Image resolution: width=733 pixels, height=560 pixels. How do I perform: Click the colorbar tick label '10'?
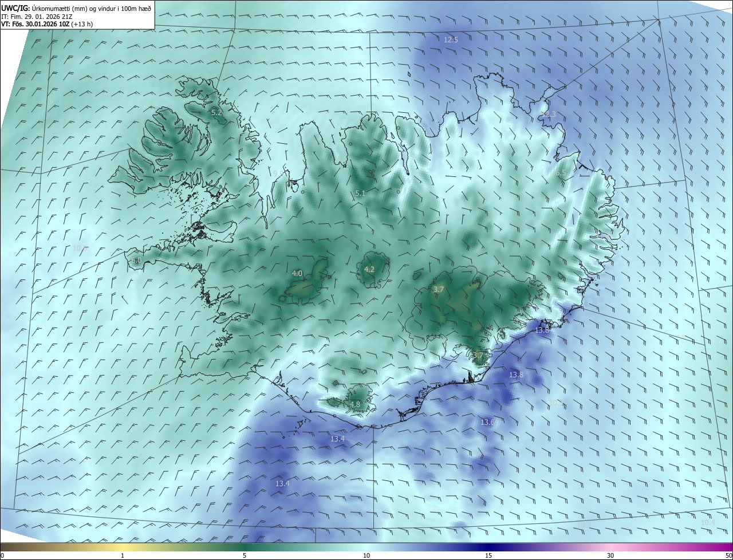point(366,555)
